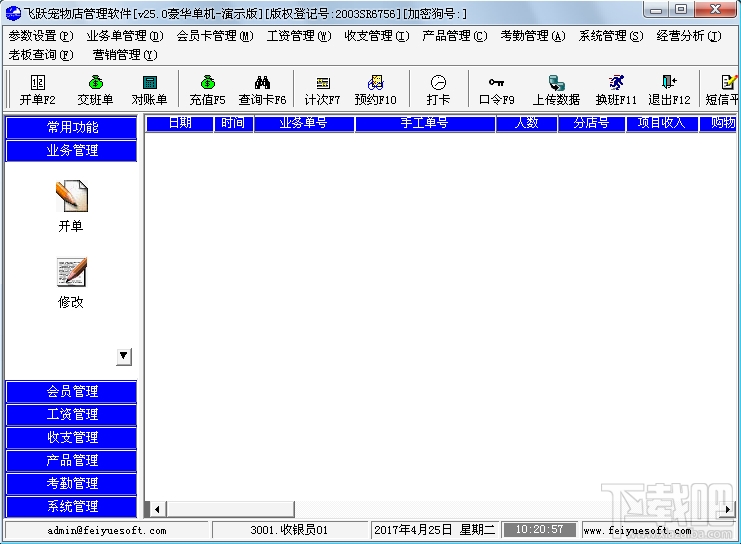Image resolution: width=741 pixels, height=544 pixels.
Task: Open the 营销管理(Y) menu
Action: pos(125,55)
